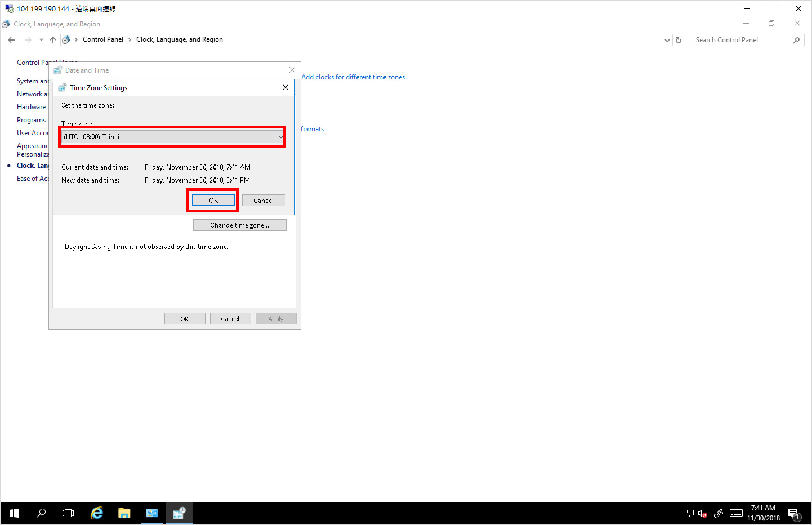Image resolution: width=812 pixels, height=525 pixels.
Task: Expand the address bar history dropdown
Action: (x=667, y=40)
